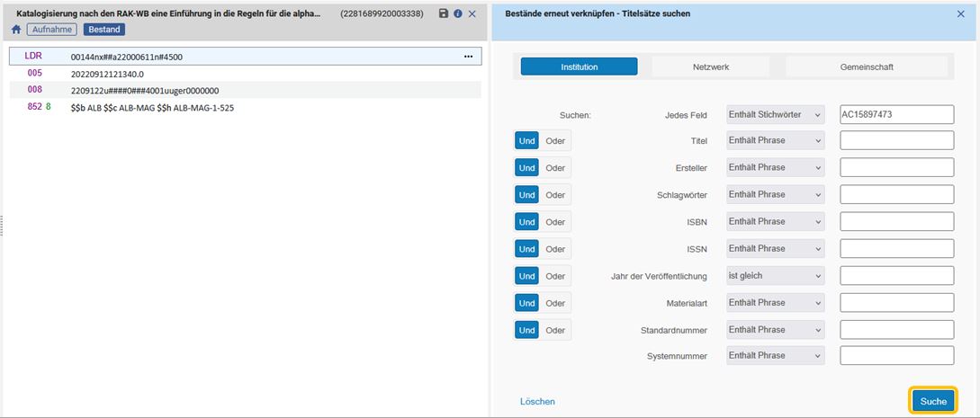
Task: Click the save disk icon
Action: click(x=444, y=13)
